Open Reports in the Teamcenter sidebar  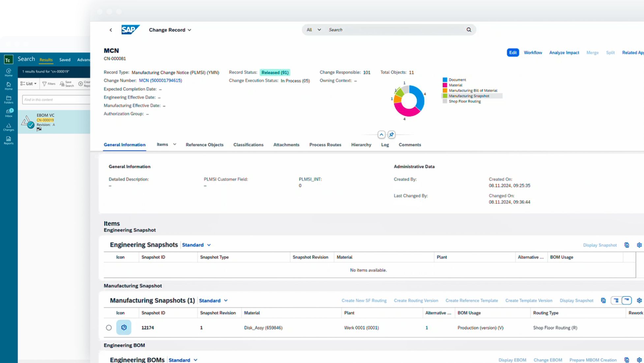(x=9, y=140)
